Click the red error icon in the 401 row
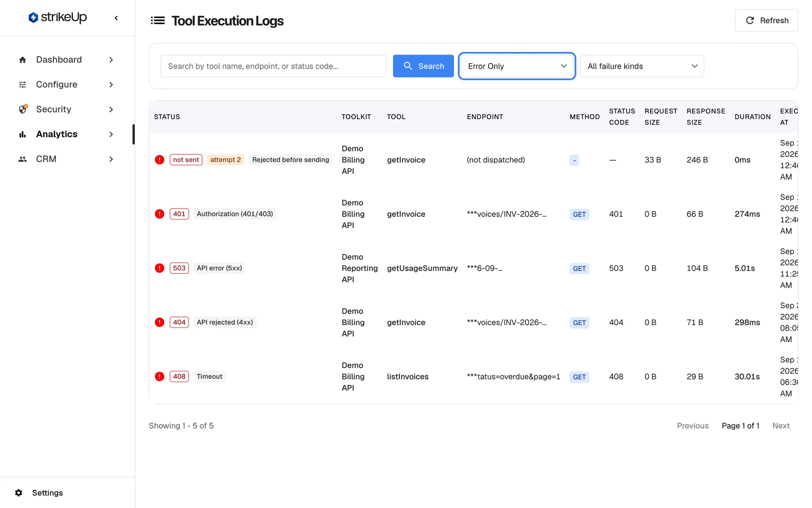The width and height of the screenshot is (812, 508). coord(159,214)
